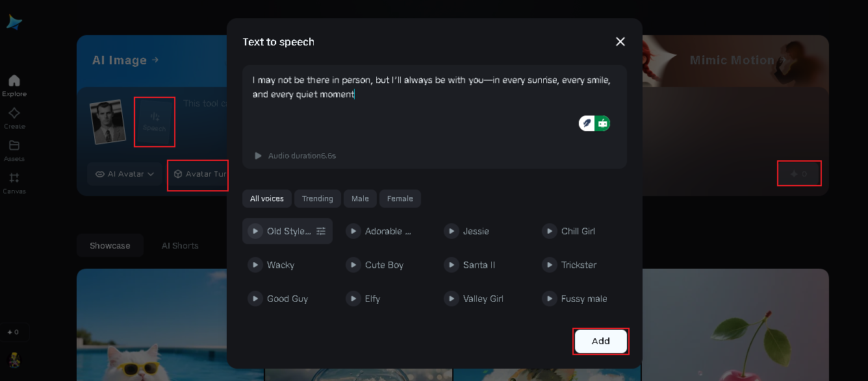The image size is (868, 381).
Task: Filter voices by Trending
Action: [x=317, y=199]
